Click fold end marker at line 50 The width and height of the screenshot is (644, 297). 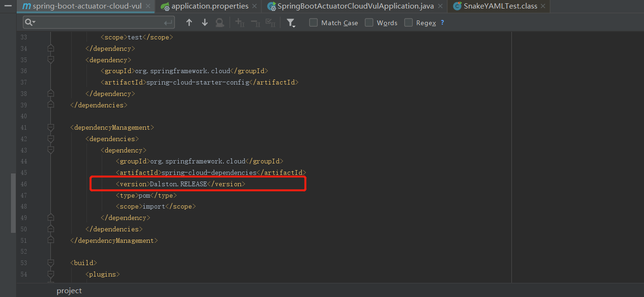tap(51, 229)
